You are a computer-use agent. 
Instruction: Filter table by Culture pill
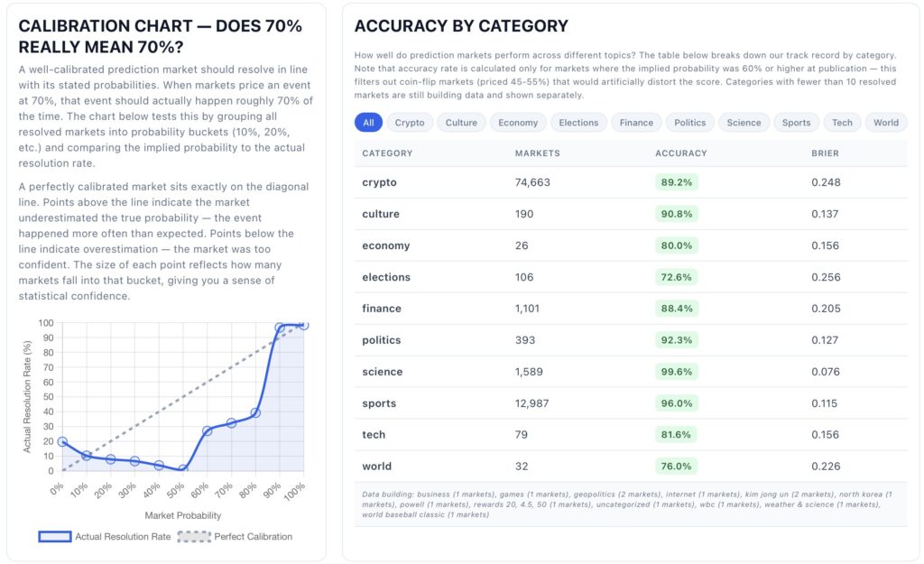(x=461, y=123)
